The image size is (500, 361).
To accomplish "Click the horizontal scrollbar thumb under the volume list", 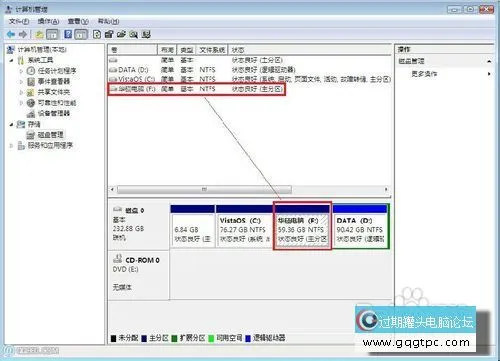I will tap(204, 189).
